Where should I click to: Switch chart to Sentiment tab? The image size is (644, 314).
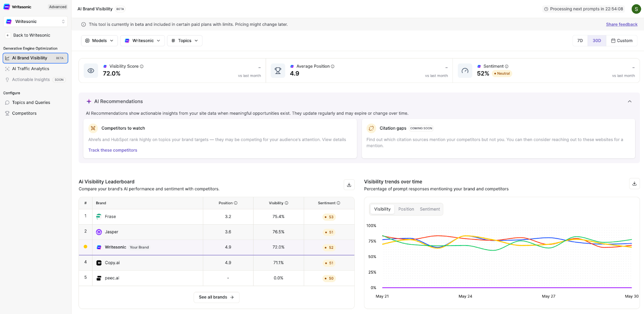tap(430, 209)
